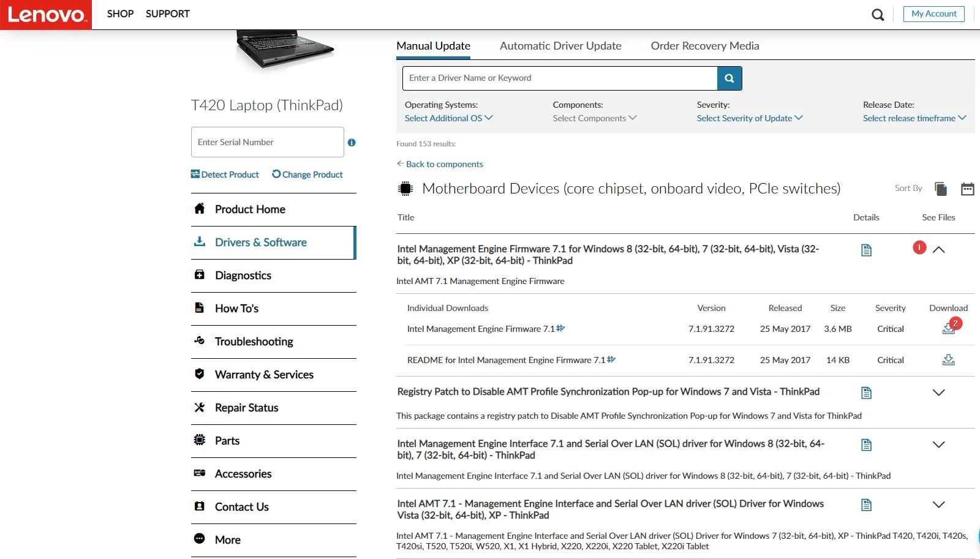
Task: Open the Repair Status page
Action: (273, 408)
